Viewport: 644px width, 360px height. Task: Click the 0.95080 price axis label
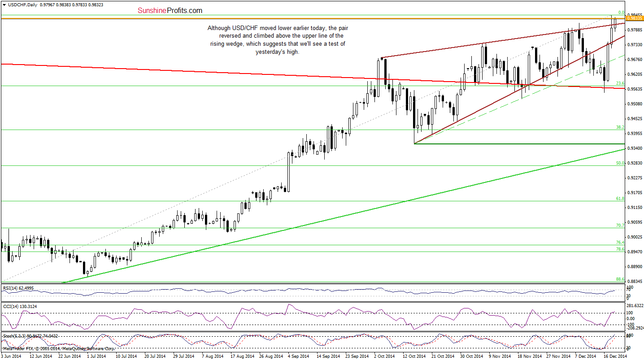pos(635,104)
